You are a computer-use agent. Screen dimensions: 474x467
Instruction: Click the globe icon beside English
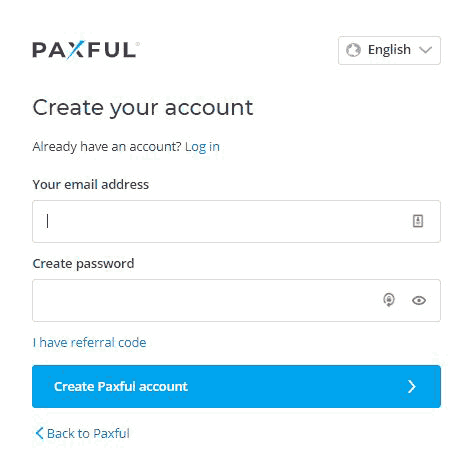pos(353,50)
